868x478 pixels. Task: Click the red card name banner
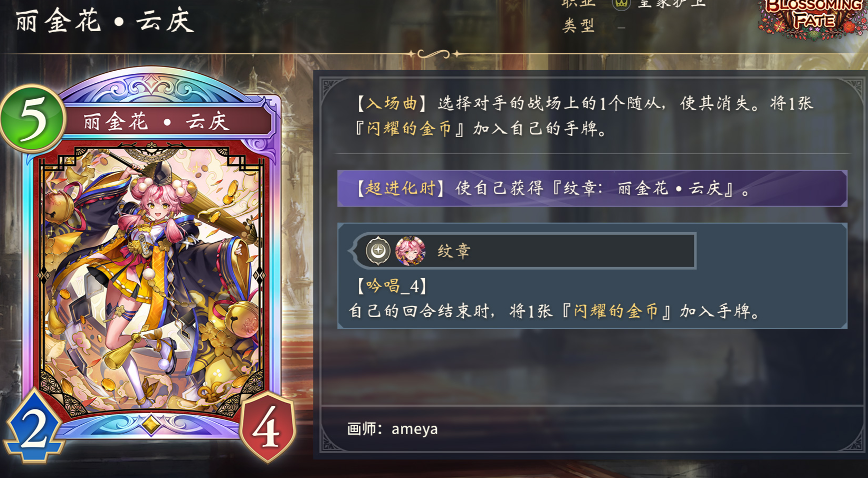point(167,122)
